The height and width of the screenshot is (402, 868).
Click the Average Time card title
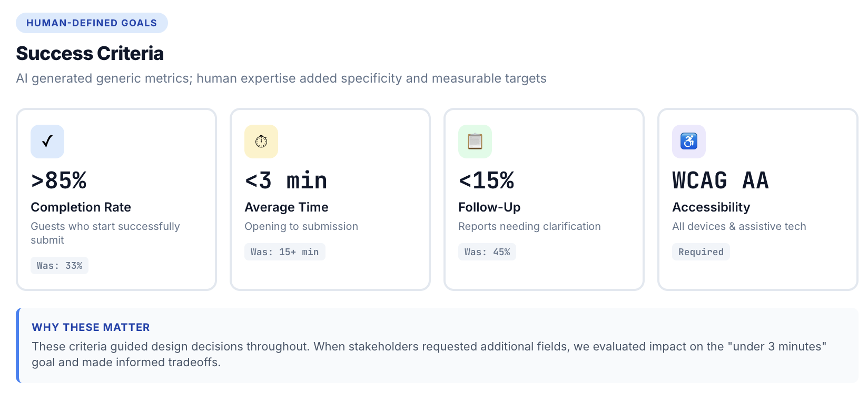[x=287, y=207]
